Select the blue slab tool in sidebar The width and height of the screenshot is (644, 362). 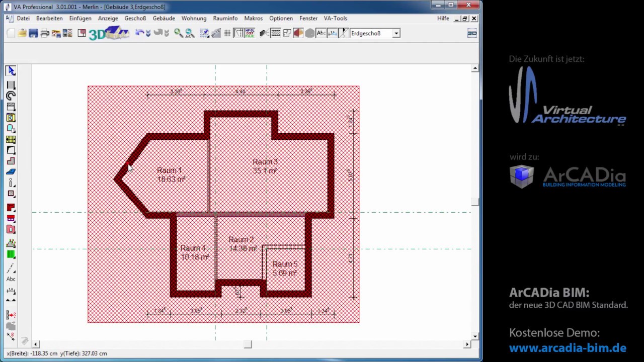11,172
